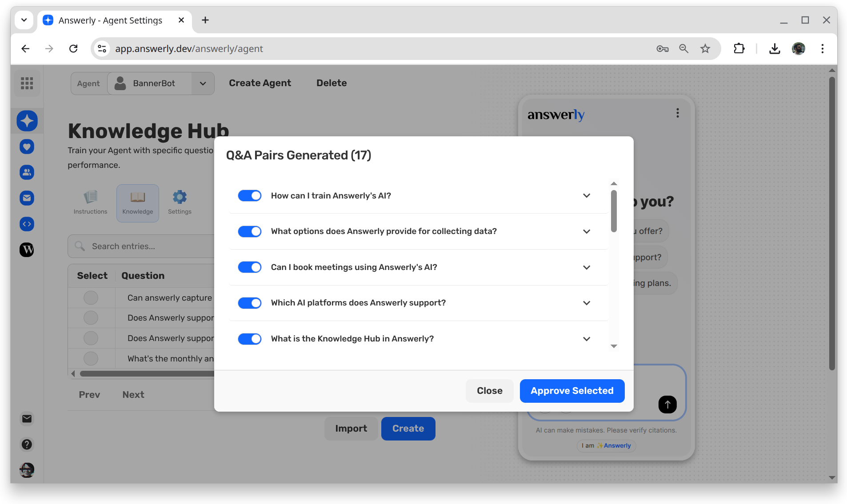Disable the 'Can I book meetings' question toggle
Viewport: 847px width, 504px height.
250,267
